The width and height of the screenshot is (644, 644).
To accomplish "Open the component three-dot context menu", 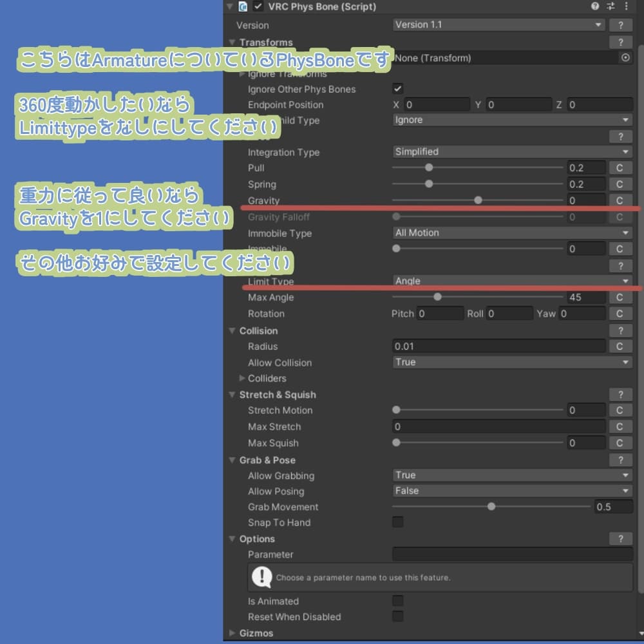I will [x=626, y=6].
